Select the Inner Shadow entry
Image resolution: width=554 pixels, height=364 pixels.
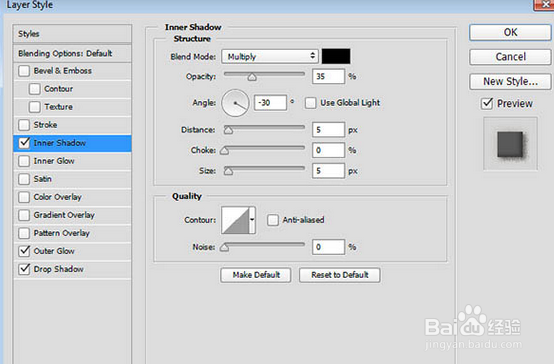pyautogui.click(x=60, y=143)
